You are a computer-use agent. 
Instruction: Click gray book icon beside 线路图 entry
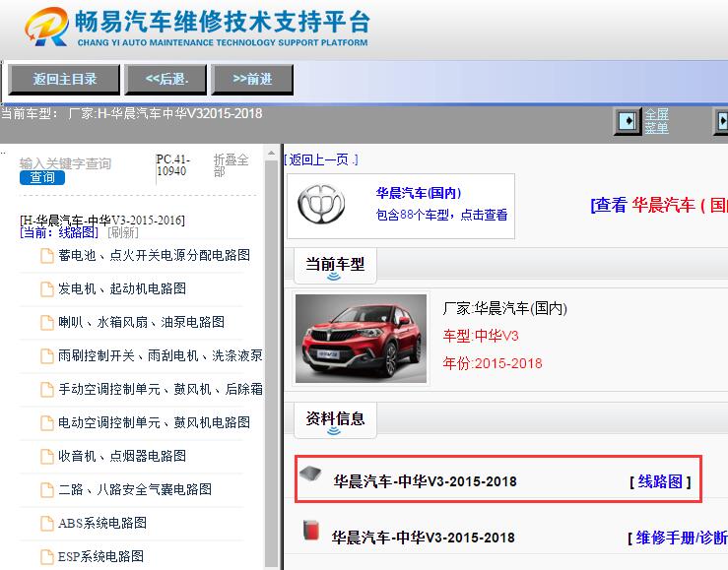pyautogui.click(x=310, y=474)
